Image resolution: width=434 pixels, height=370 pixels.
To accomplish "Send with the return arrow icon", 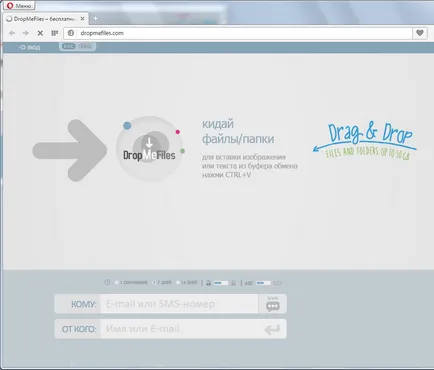I will pyautogui.click(x=272, y=329).
